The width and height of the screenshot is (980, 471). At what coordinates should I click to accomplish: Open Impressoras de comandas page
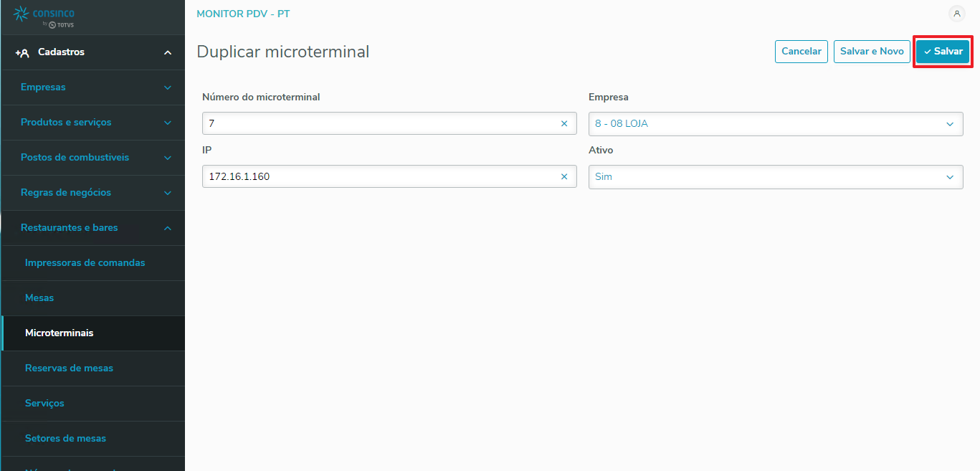tap(85, 263)
